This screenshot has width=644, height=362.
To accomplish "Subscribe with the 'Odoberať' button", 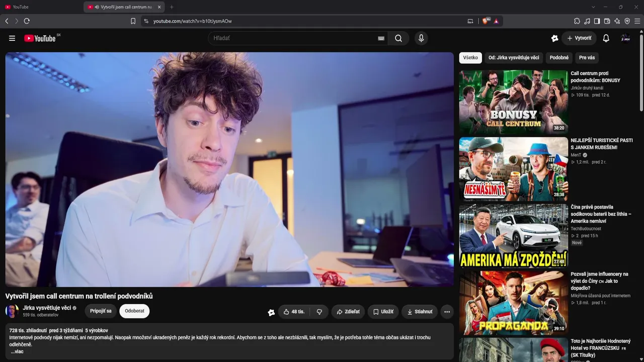I will point(134,311).
